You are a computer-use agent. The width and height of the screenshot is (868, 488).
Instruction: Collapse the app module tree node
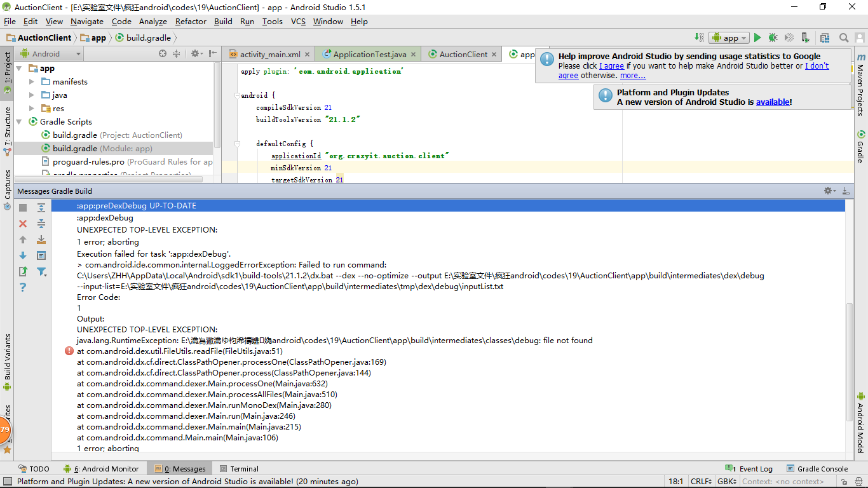[18, 69]
